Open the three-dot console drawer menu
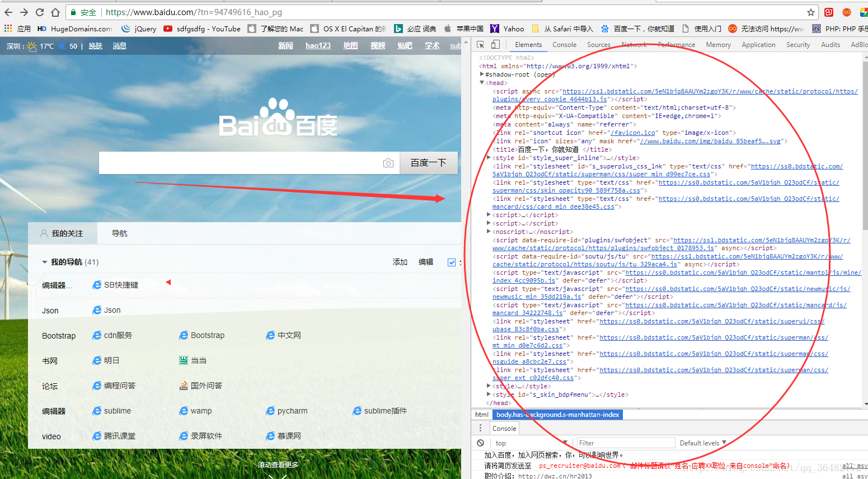Screen dimensions: 868x479 pos(480,428)
